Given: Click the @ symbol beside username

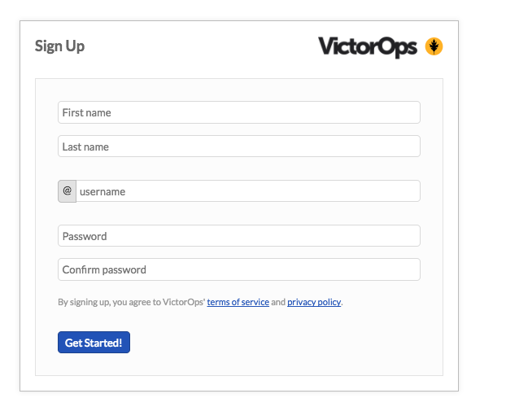Looking at the screenshot, I should click(68, 191).
